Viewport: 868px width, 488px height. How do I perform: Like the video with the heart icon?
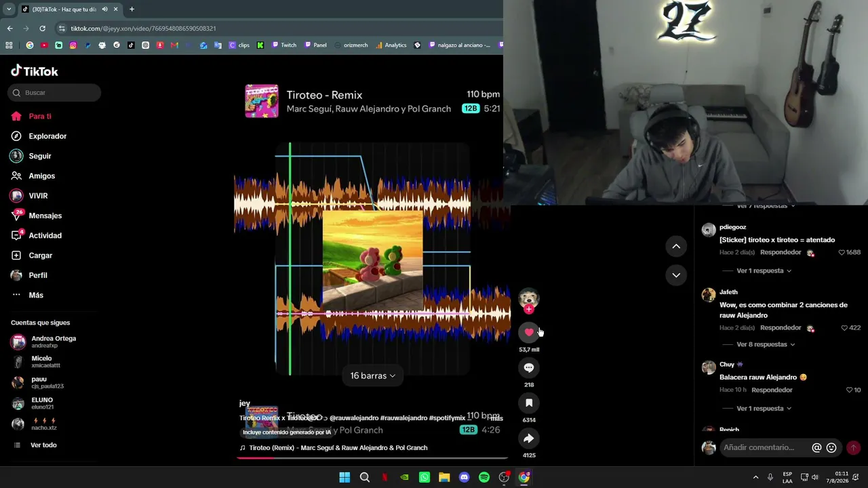(x=529, y=332)
